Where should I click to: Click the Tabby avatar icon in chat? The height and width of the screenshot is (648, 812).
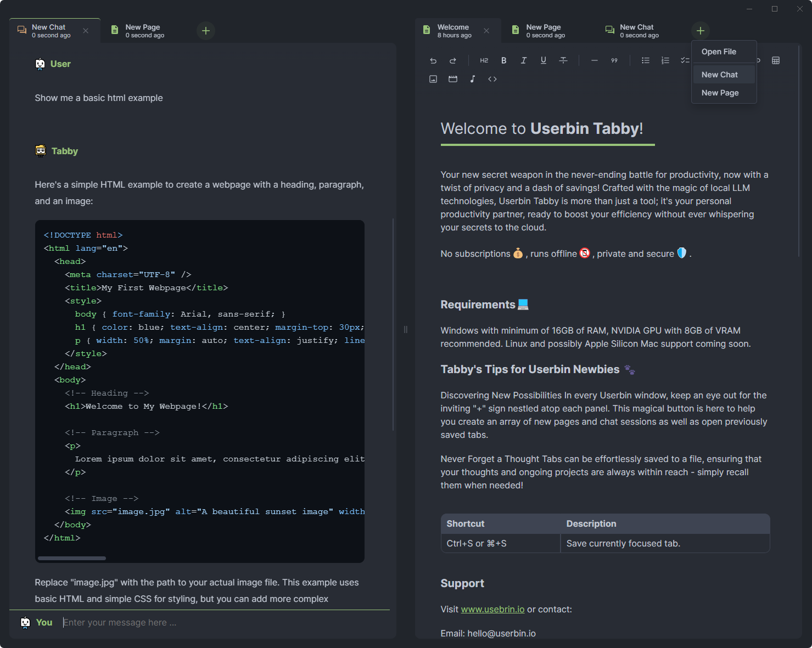(x=41, y=151)
